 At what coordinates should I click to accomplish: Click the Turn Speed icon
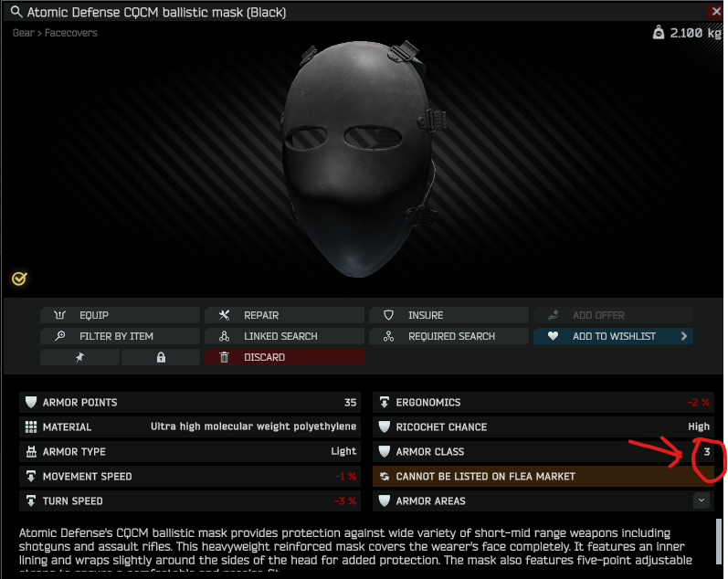[31, 501]
